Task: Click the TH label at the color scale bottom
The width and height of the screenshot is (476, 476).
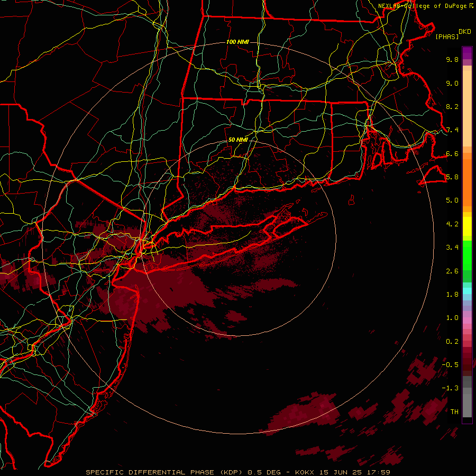Action: (x=454, y=412)
